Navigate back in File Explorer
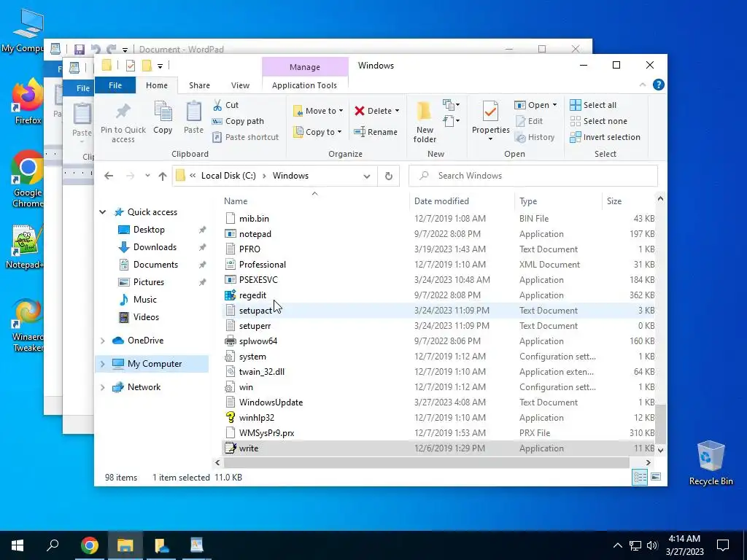This screenshot has height=560, width=747. [x=109, y=176]
